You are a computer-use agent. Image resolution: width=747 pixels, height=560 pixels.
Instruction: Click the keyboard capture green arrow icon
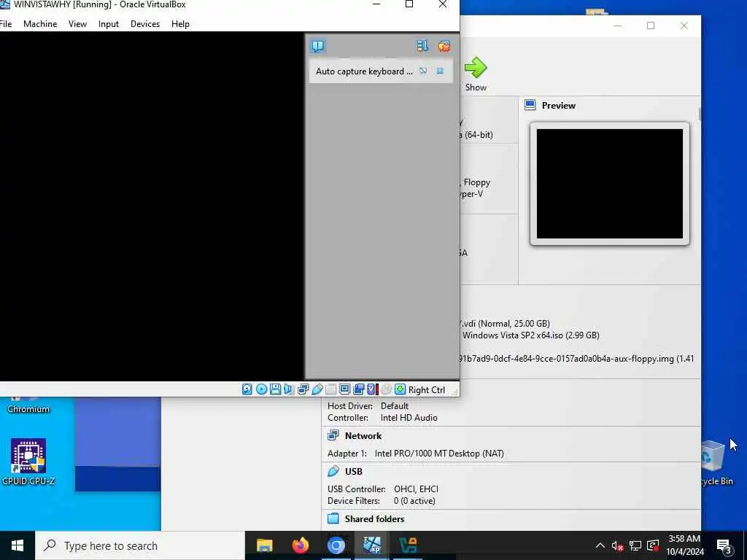(400, 389)
